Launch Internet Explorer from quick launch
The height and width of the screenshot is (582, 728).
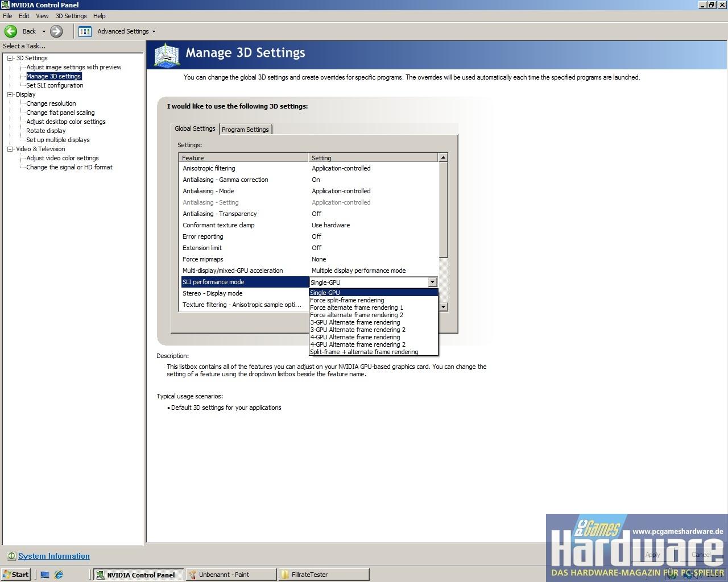pyautogui.click(x=59, y=575)
